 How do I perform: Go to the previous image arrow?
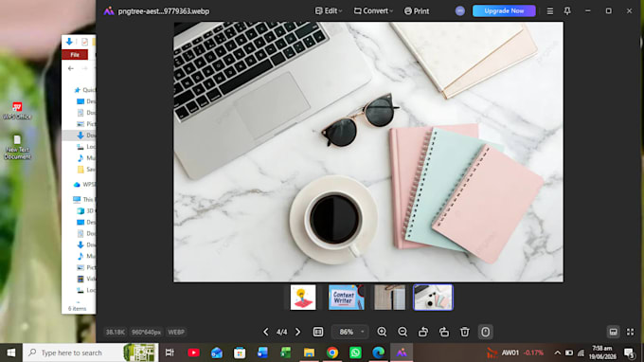tap(266, 332)
